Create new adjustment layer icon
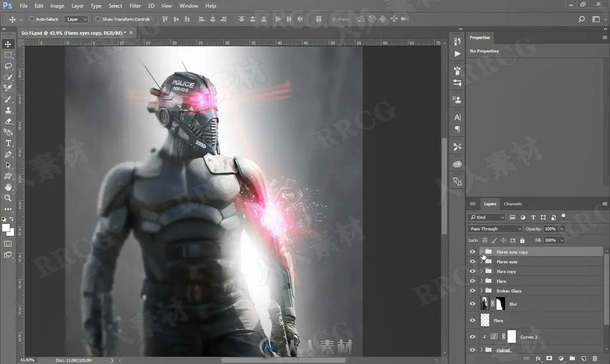 pos(561,358)
